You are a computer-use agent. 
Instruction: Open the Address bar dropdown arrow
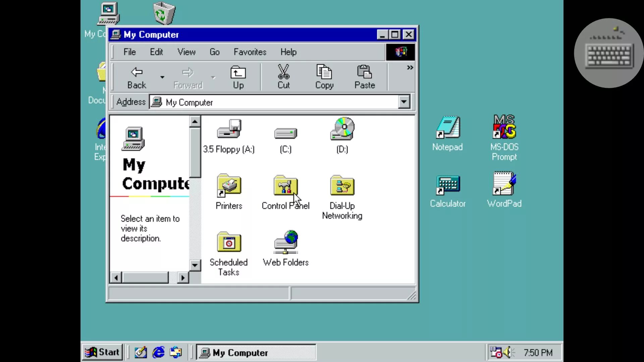point(404,102)
